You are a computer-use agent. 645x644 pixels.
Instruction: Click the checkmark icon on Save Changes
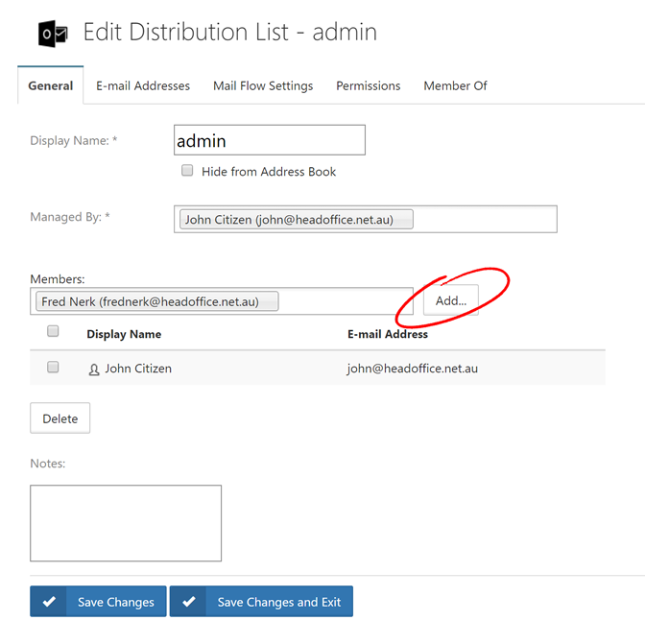(x=49, y=602)
